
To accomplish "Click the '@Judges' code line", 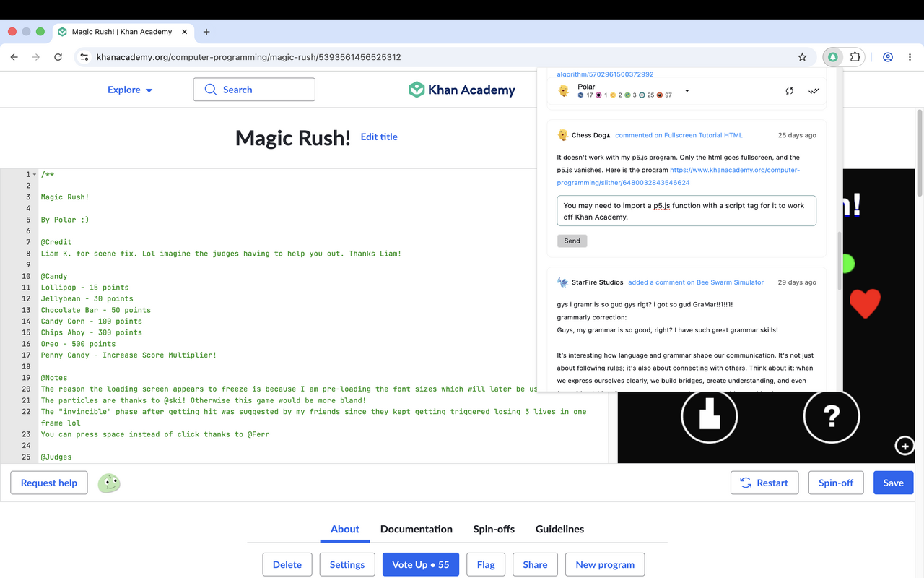I will (x=56, y=457).
